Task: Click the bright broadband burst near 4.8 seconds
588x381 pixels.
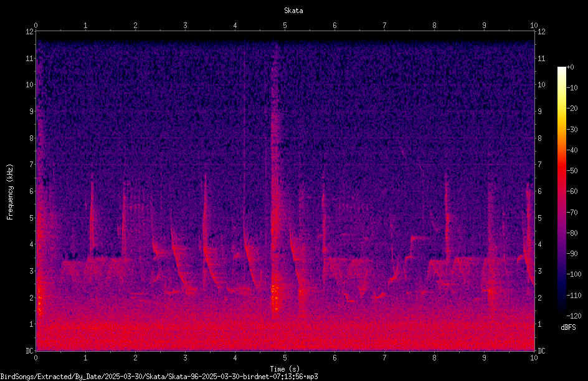Action: [275, 180]
